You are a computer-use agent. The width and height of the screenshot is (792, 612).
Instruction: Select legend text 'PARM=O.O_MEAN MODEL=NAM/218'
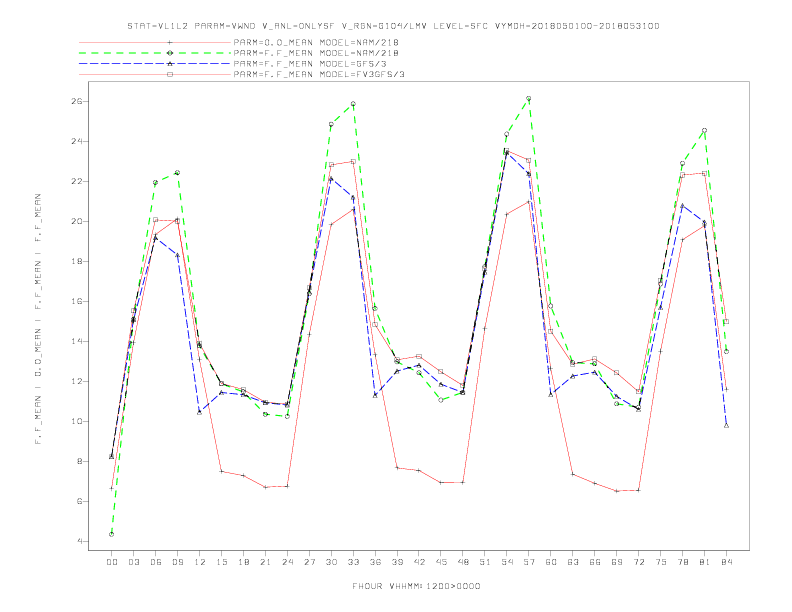click(x=316, y=42)
